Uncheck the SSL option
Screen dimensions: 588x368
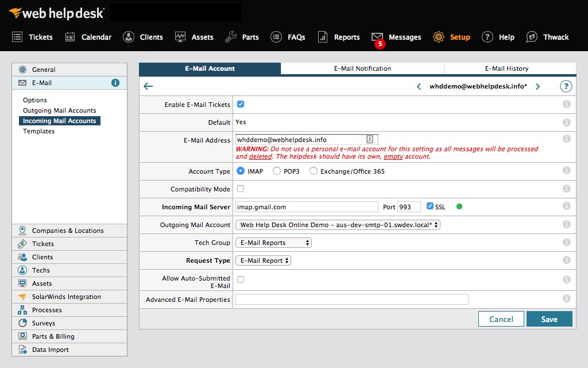tap(430, 206)
